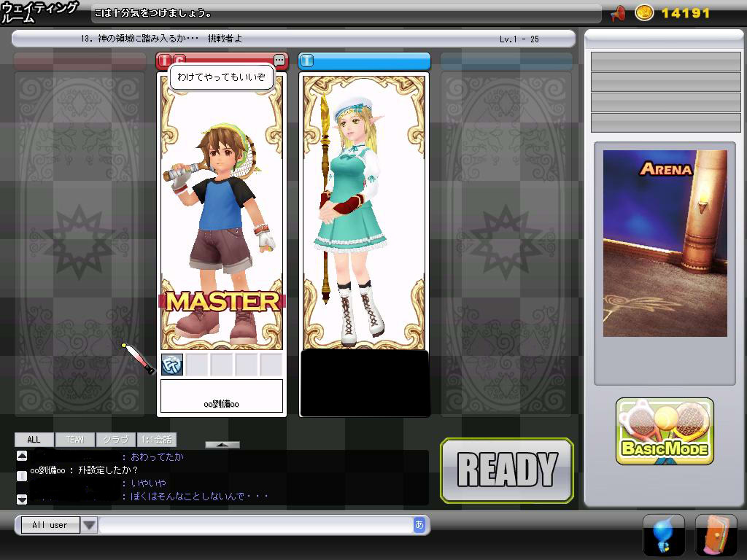Click the All user channel button
747x560 pixels.
coord(50,525)
